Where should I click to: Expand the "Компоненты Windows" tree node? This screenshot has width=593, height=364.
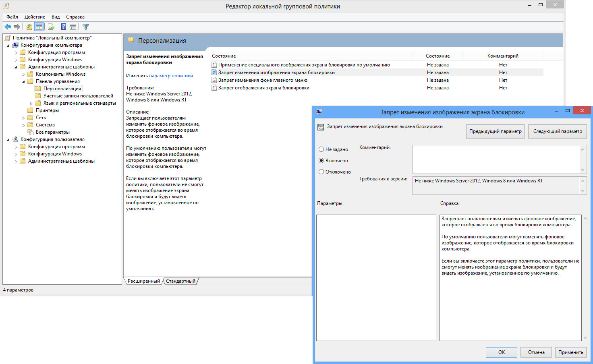pos(24,74)
